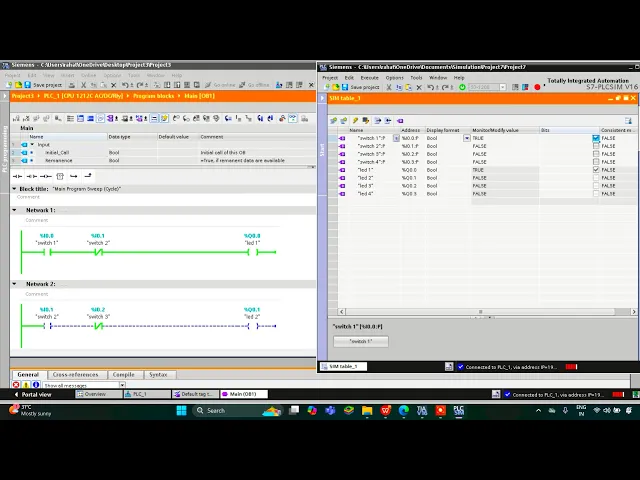Image resolution: width=640 pixels, height=480 pixels.
Task: Click the right arrow of the SIM table scrollbar
Action: pyautogui.click(x=633, y=311)
